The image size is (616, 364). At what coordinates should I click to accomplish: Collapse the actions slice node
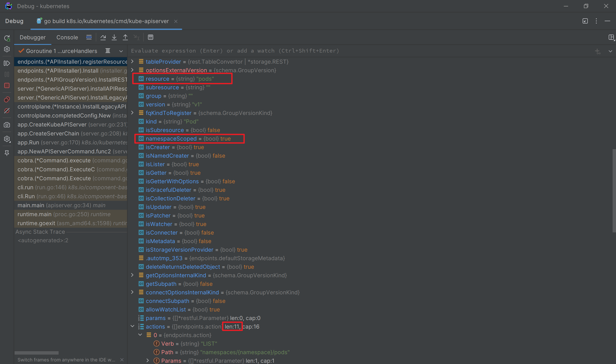(x=132, y=326)
